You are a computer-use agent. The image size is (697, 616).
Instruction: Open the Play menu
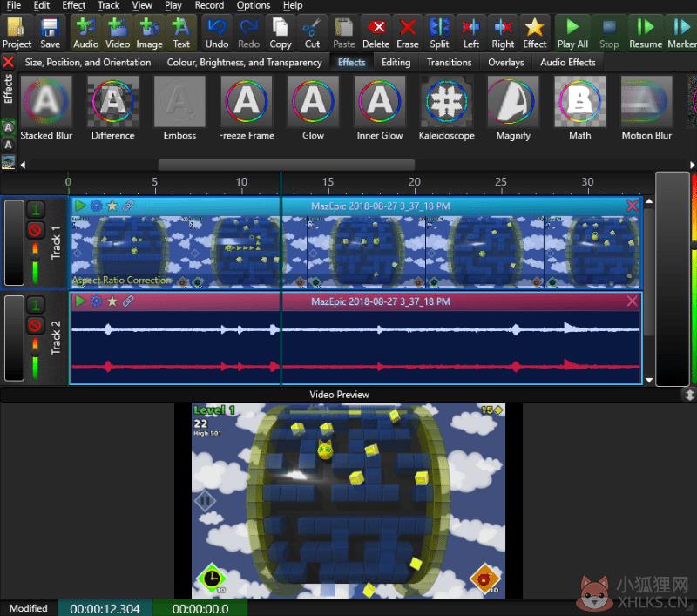[173, 5]
